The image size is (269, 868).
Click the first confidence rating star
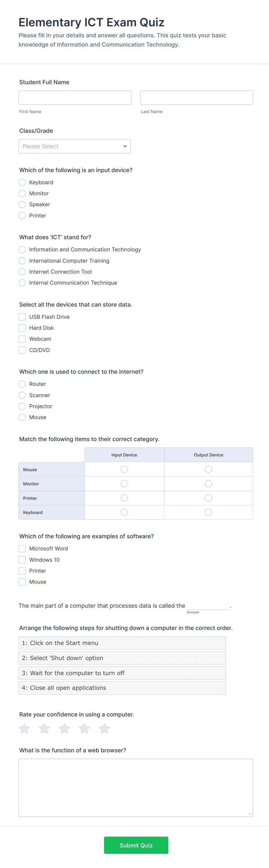[x=24, y=729]
